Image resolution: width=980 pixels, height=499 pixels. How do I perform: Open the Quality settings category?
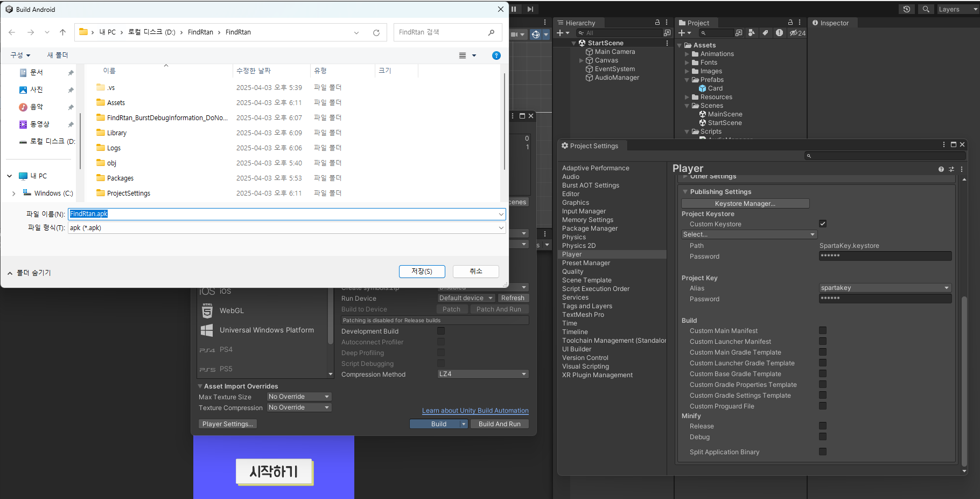click(573, 272)
